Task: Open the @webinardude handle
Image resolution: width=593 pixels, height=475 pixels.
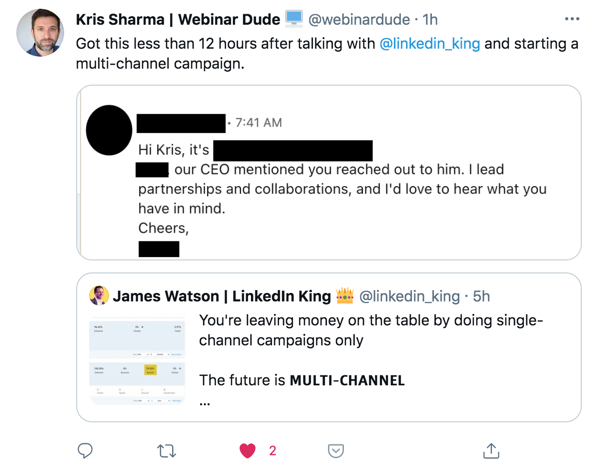Action: tap(359, 19)
